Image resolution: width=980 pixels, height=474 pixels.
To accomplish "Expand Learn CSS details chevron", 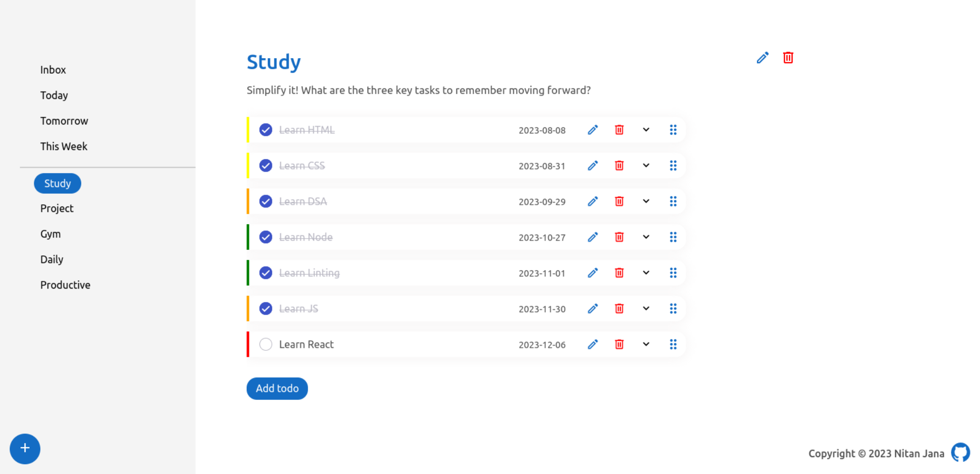I will (x=646, y=165).
